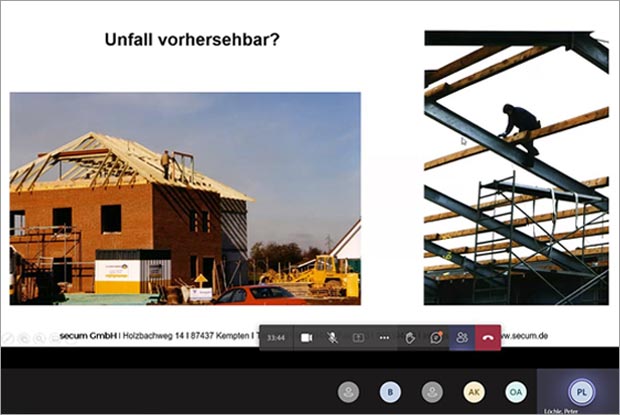Show the participants panel
This screenshot has width=620, height=415.
(462, 338)
